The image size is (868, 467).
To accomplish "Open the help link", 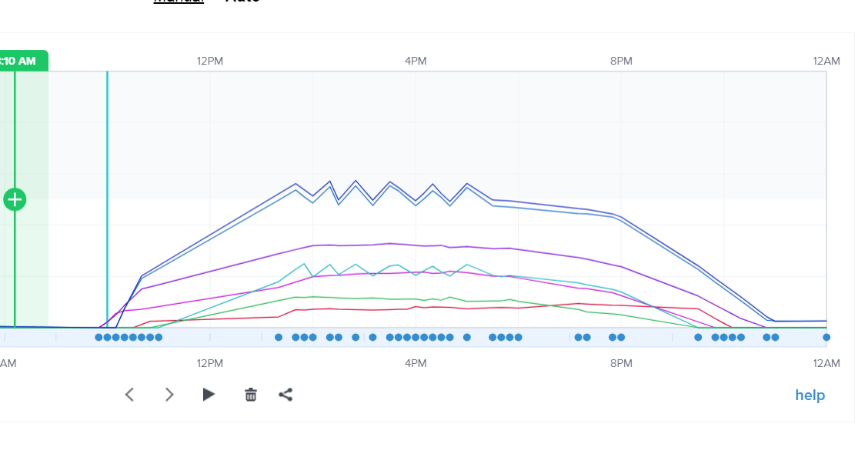I will [x=810, y=395].
